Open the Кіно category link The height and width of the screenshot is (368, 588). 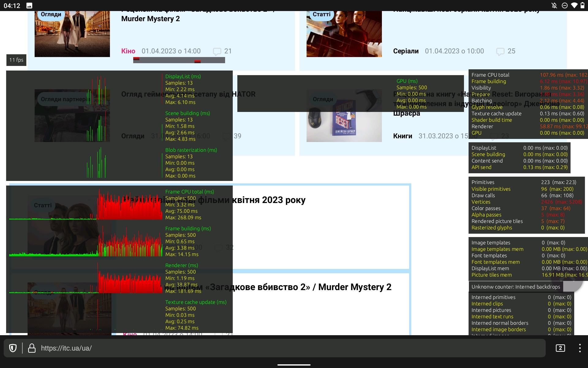point(128,51)
